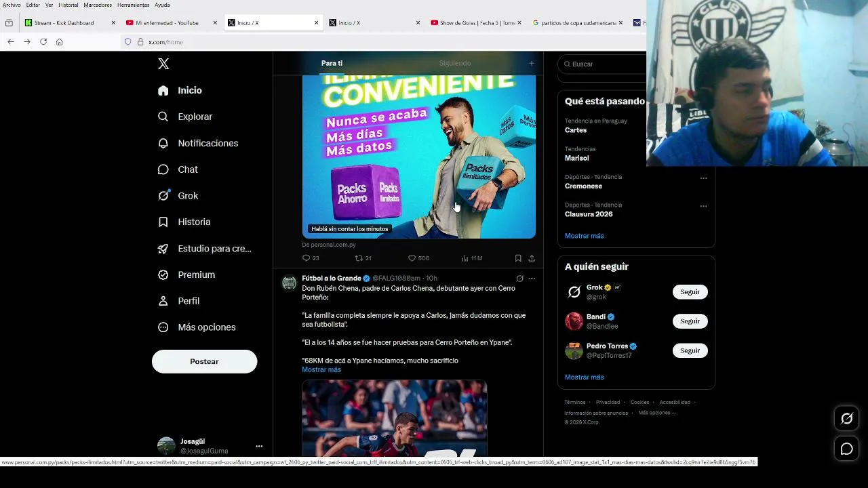The height and width of the screenshot is (488, 868).
Task: Open the Marcadores browser menu
Action: 98,5
